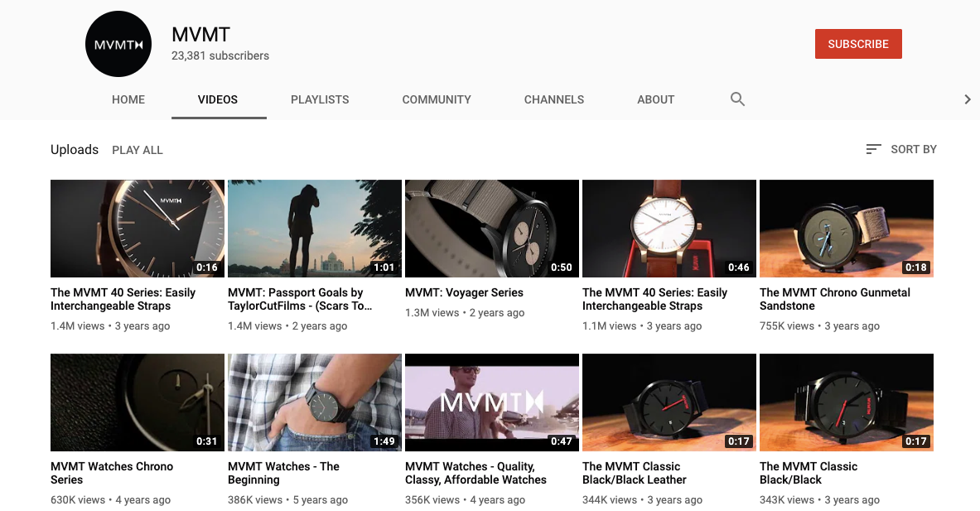
Task: Click the Sort By filter icon
Action: (x=873, y=149)
